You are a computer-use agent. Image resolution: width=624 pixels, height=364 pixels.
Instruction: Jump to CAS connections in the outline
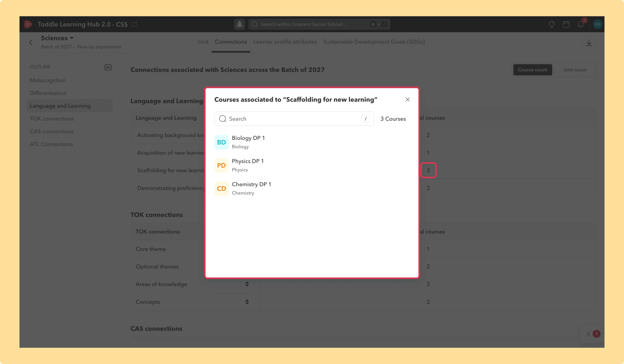(x=51, y=132)
